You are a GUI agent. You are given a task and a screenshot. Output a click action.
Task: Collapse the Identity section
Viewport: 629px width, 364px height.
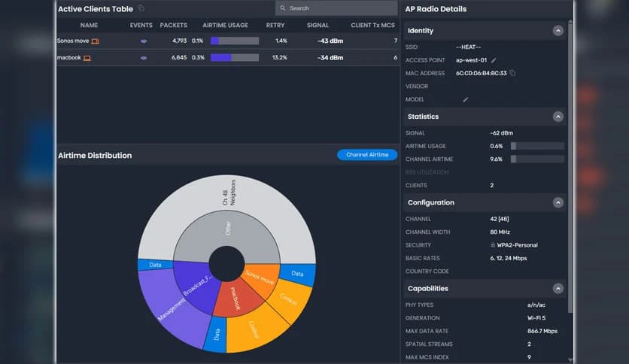click(558, 31)
